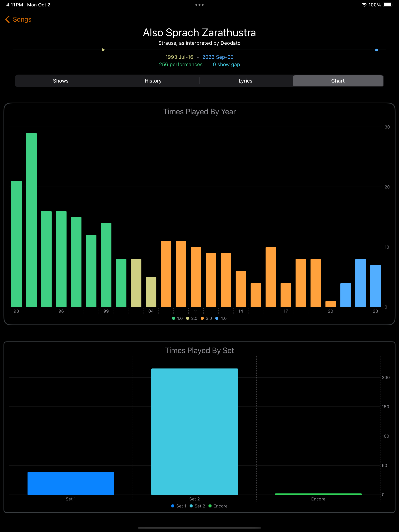Tap the Set 2 legend dot

point(191,506)
